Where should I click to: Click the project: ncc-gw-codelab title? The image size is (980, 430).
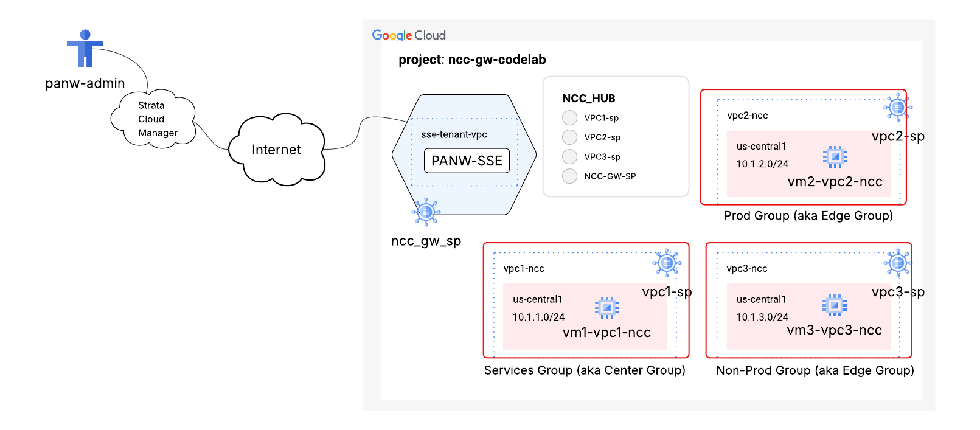click(472, 60)
